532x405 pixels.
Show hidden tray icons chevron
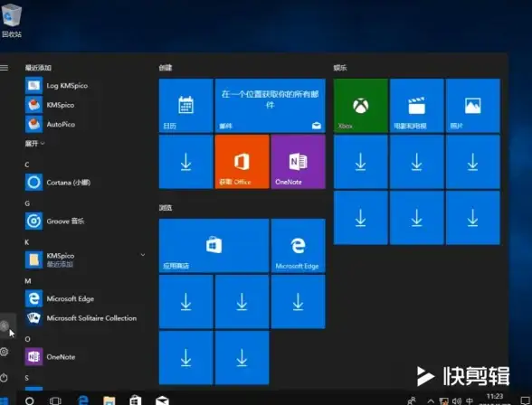[x=431, y=401]
